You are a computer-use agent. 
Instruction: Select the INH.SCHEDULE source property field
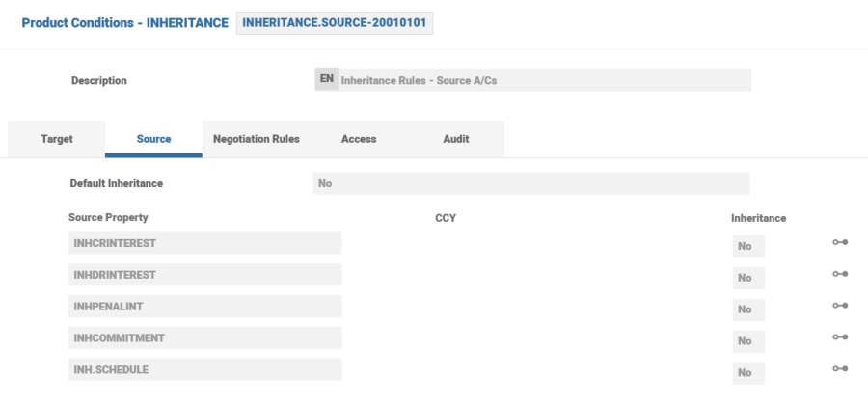tap(204, 370)
